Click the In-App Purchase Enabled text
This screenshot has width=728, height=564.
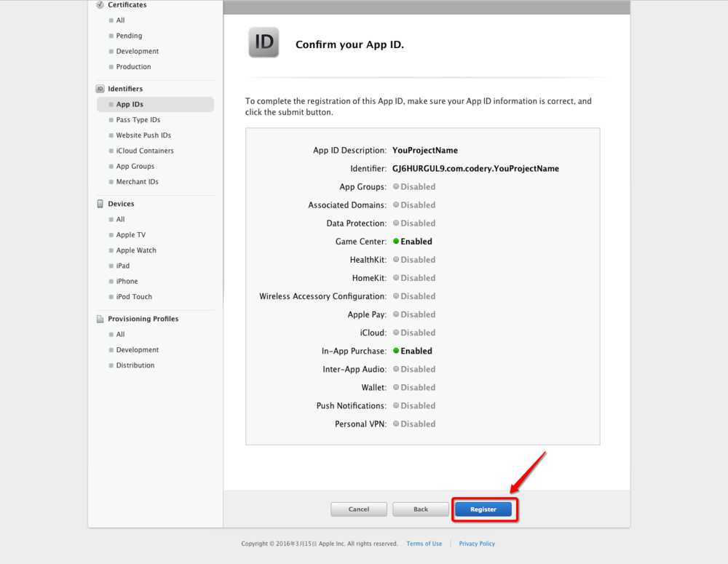416,351
